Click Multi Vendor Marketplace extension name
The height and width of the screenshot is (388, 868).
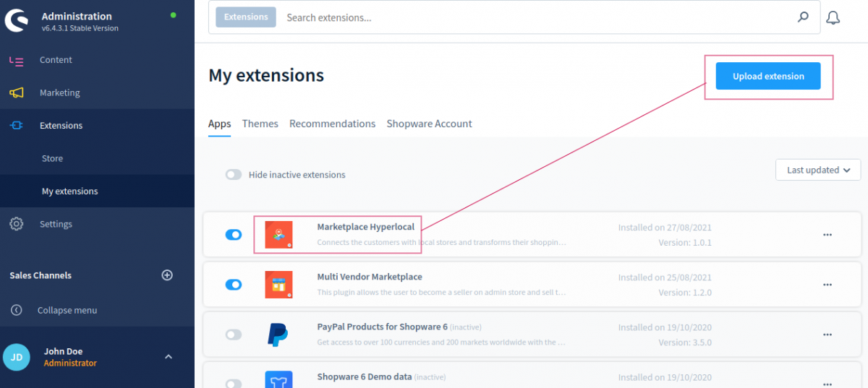(370, 277)
